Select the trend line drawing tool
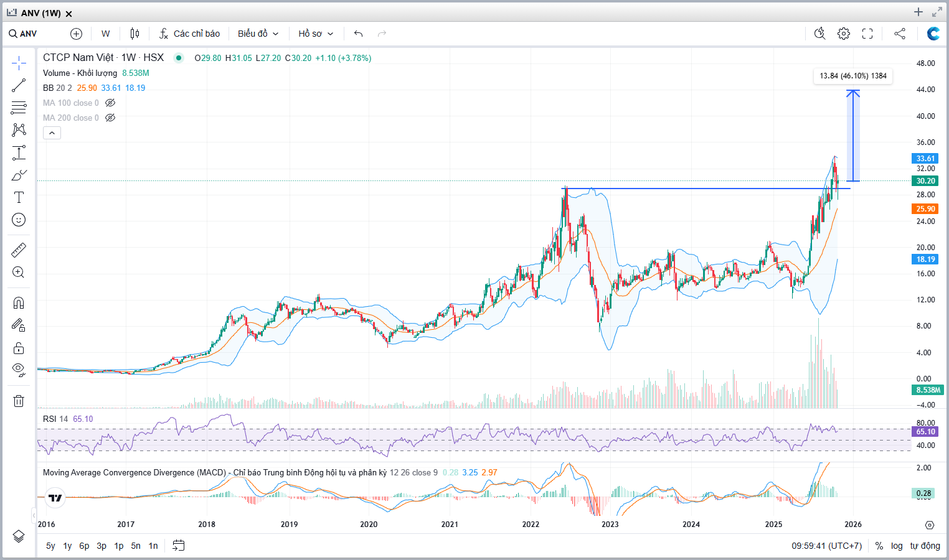Image resolution: width=949 pixels, height=560 pixels. 19,85
